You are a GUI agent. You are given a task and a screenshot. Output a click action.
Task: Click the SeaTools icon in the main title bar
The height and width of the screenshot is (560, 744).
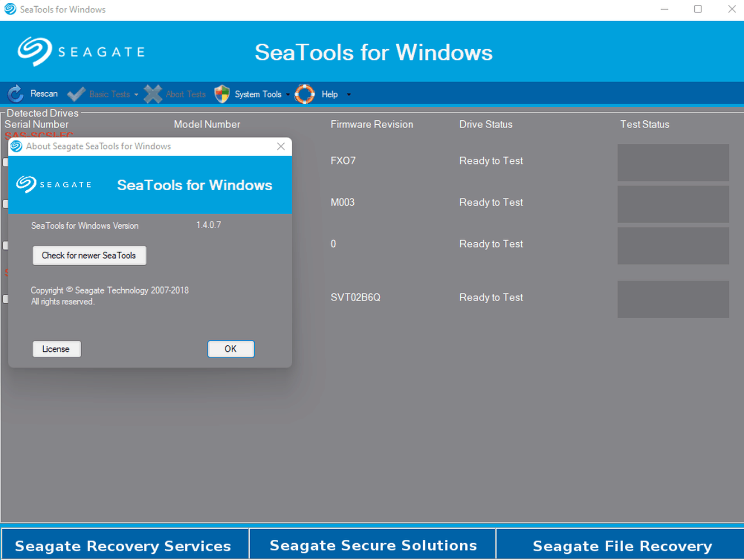10,9
